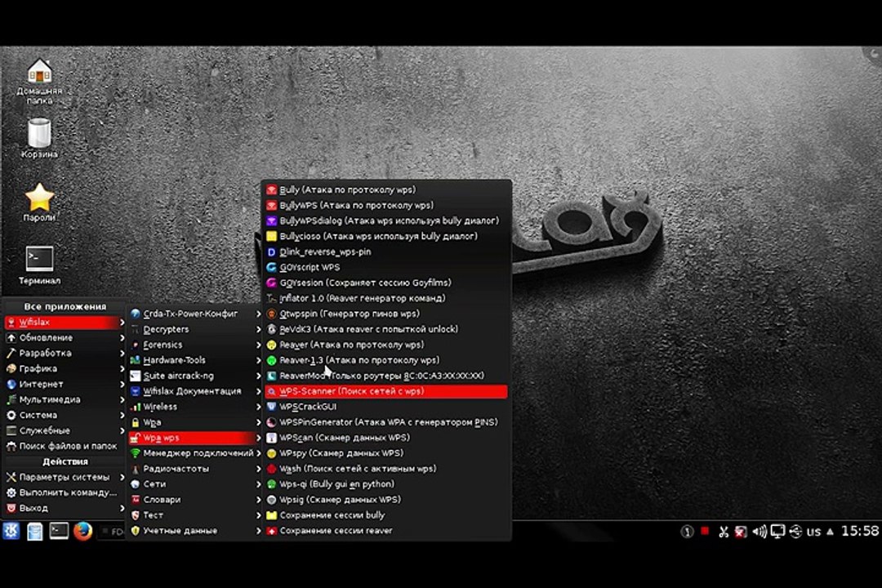Image resolution: width=882 pixels, height=588 pixels.
Task: Launch Bully (Атака по протоколу wps)
Action: (x=386, y=189)
